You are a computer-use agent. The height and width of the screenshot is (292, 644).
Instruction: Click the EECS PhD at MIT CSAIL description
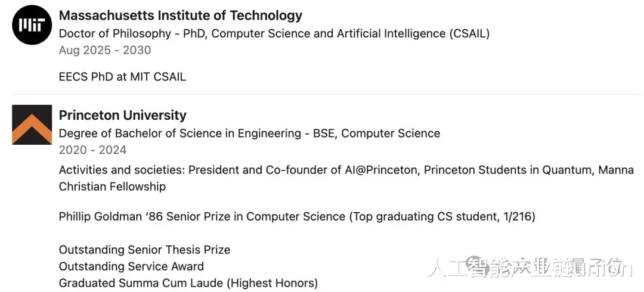click(x=122, y=77)
